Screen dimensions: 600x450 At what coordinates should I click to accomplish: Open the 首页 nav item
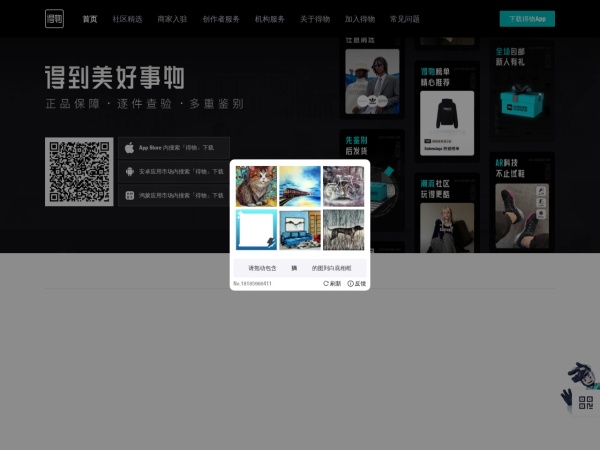(90, 19)
